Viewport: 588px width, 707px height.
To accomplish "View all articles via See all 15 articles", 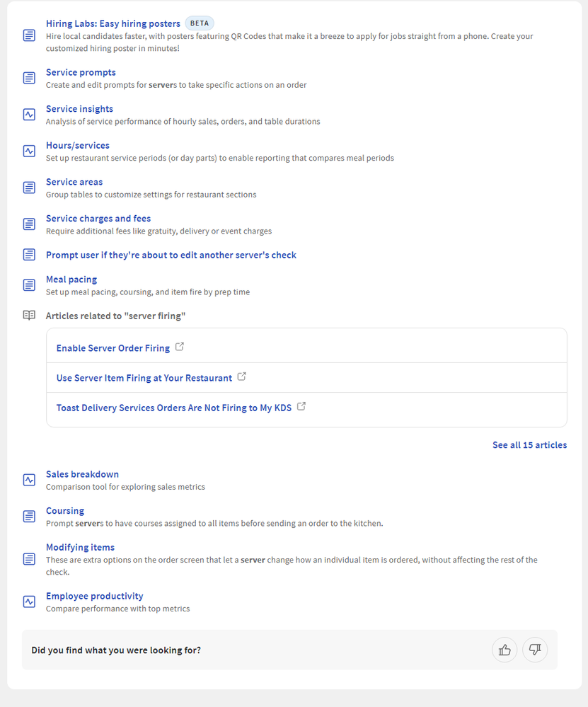I will tap(529, 445).
